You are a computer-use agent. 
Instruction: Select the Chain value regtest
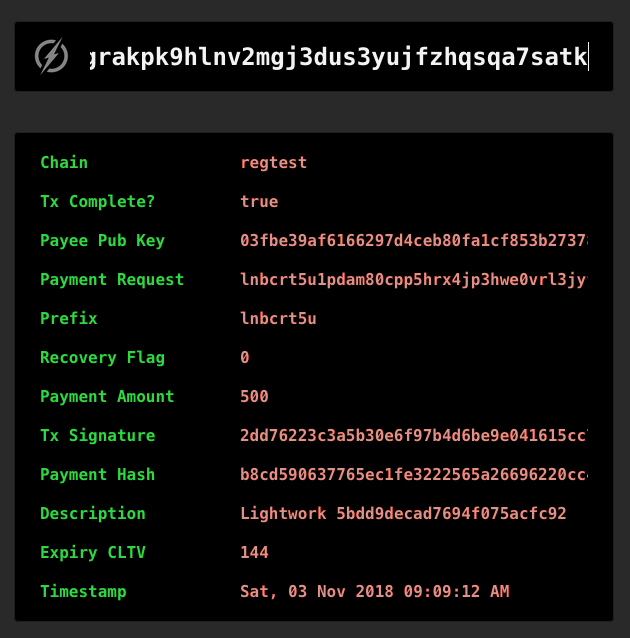273,163
